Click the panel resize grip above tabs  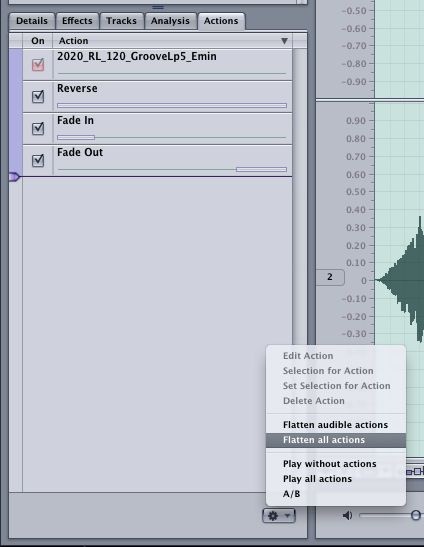click(x=158, y=7)
